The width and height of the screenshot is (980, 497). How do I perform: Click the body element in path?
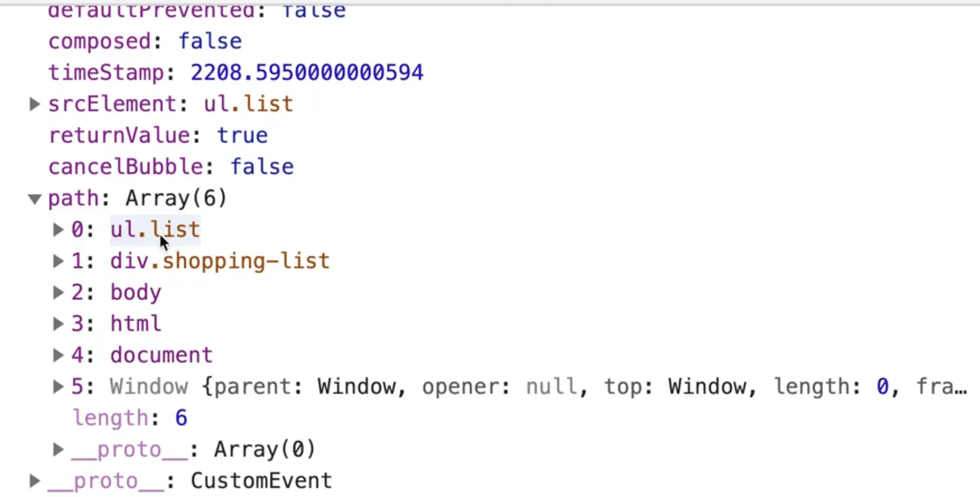[x=136, y=293]
